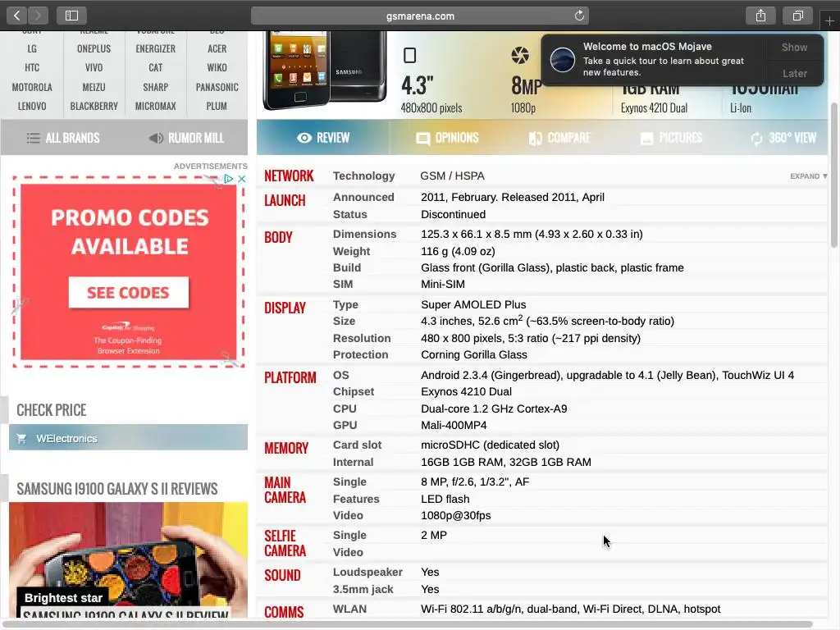Open OnePlus brand link
This screenshot has width=840, height=630.
point(94,48)
